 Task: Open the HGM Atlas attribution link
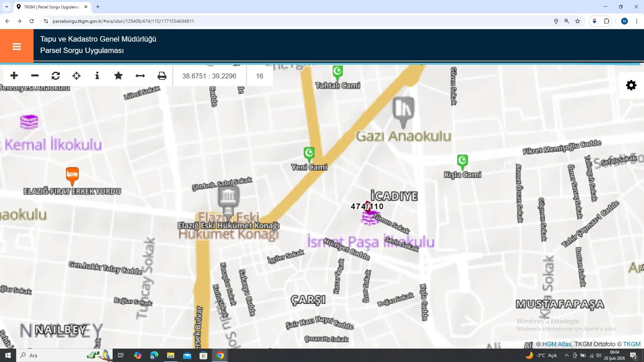557,344
